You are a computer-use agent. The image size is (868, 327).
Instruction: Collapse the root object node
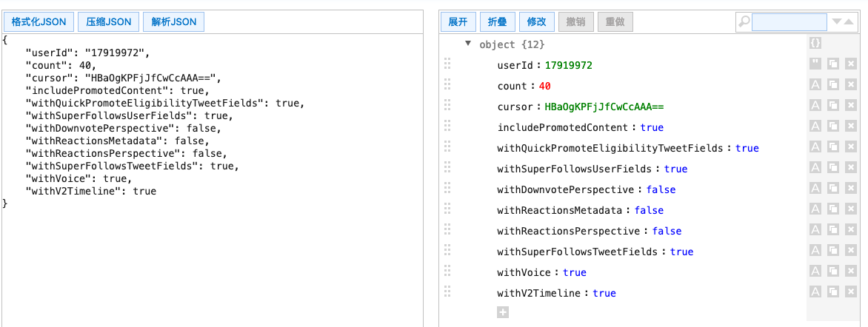tap(468, 44)
